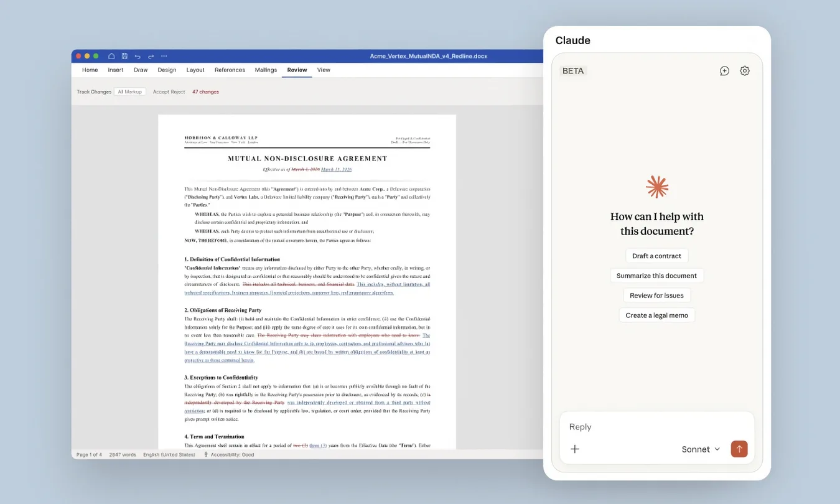Open the Home icon in the title bar
The width and height of the screenshot is (840, 504).
click(x=112, y=56)
